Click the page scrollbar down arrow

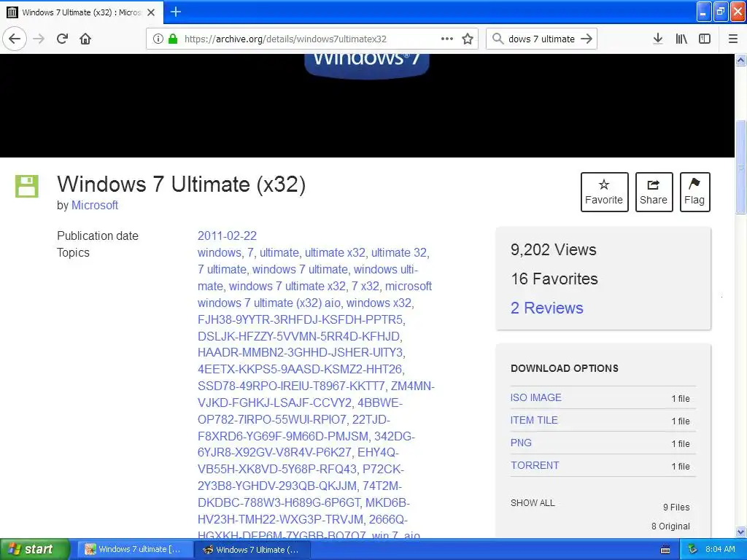(x=740, y=532)
